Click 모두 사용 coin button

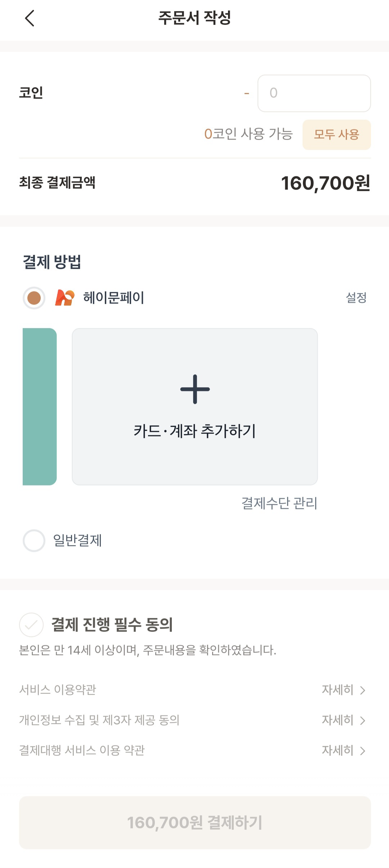point(336,135)
